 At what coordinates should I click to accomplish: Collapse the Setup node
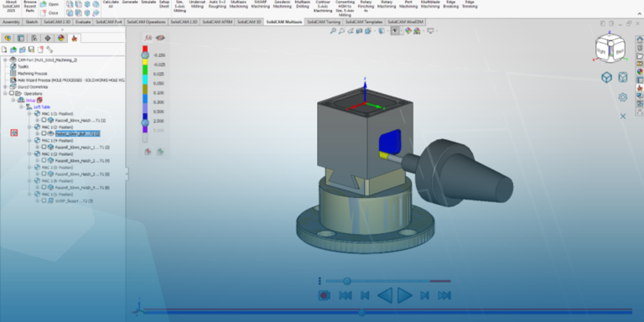pyautogui.click(x=13, y=101)
